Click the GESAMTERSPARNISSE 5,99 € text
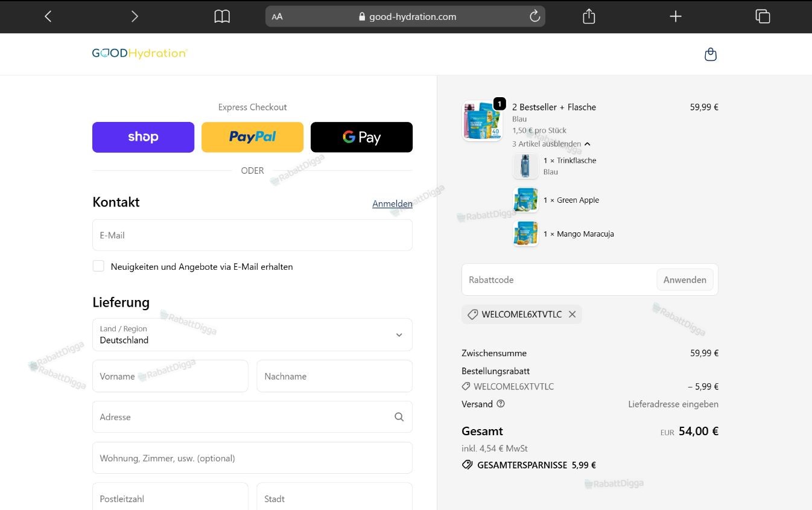This screenshot has height=510, width=812. click(x=536, y=465)
